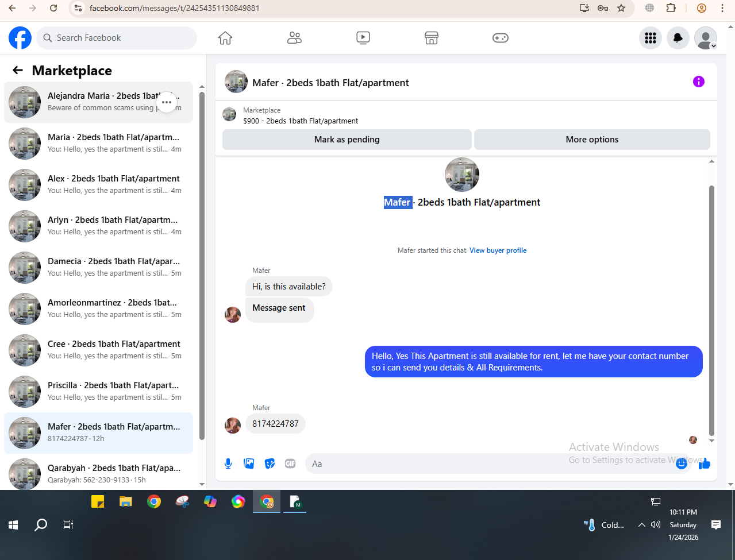This screenshot has height=560, width=735.
Task: Choose a GIF icon
Action: [290, 464]
